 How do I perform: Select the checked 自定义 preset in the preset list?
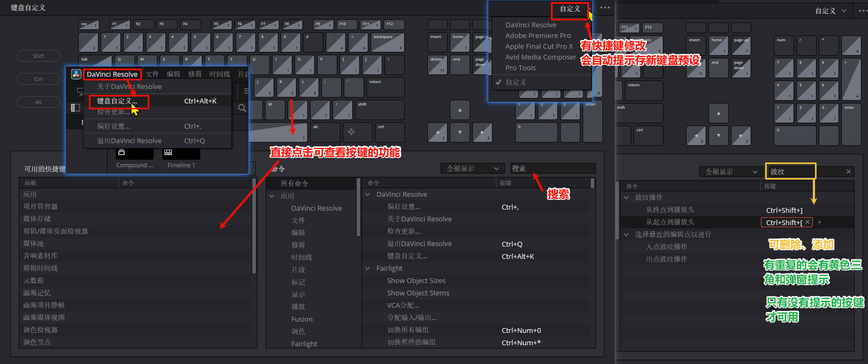(x=541, y=82)
